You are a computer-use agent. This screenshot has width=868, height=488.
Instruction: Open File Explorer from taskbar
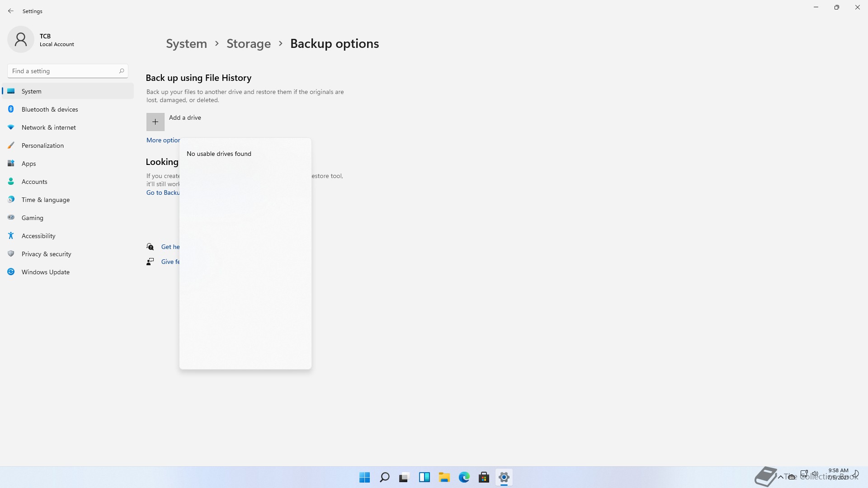[444, 477]
